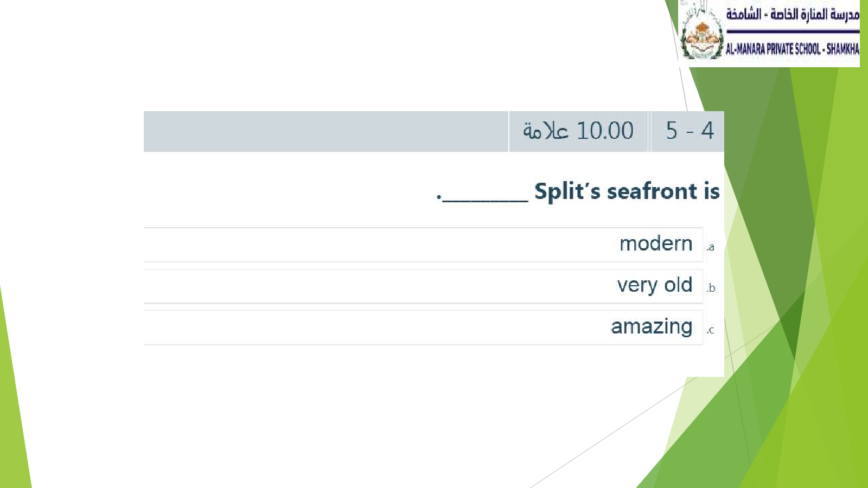Click the school crest logo
The width and height of the screenshot is (868, 488).
(702, 35)
